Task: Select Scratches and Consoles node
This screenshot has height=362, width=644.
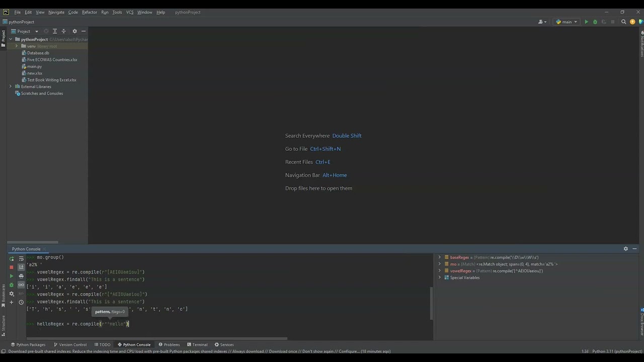Action: pos(42,94)
